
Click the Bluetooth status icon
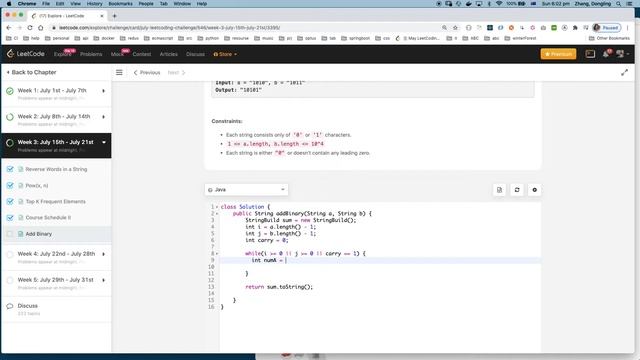pyautogui.click(x=489, y=4)
